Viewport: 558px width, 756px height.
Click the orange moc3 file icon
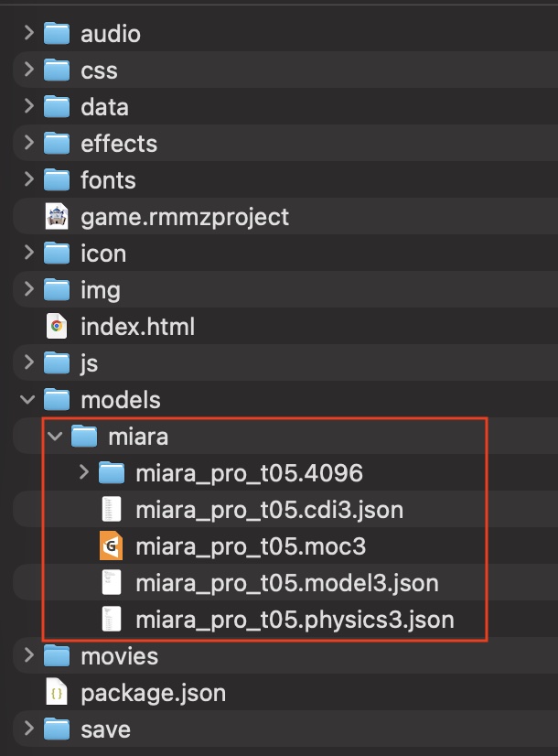112,546
